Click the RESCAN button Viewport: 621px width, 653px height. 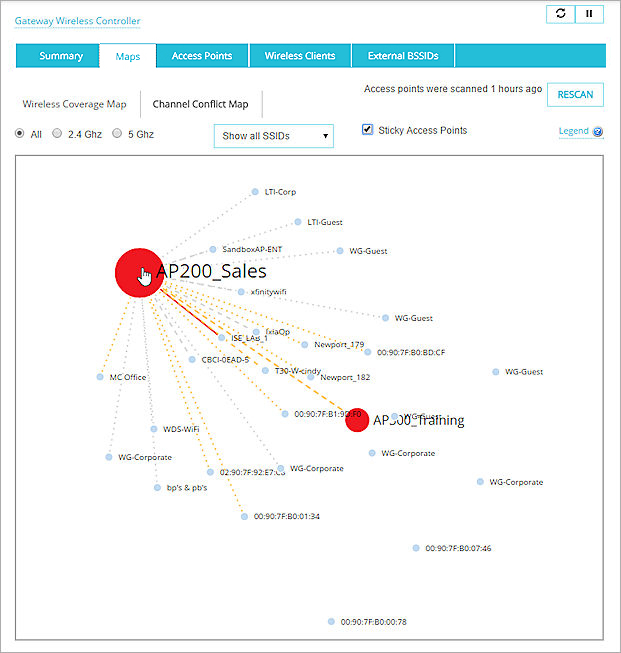[x=575, y=95]
